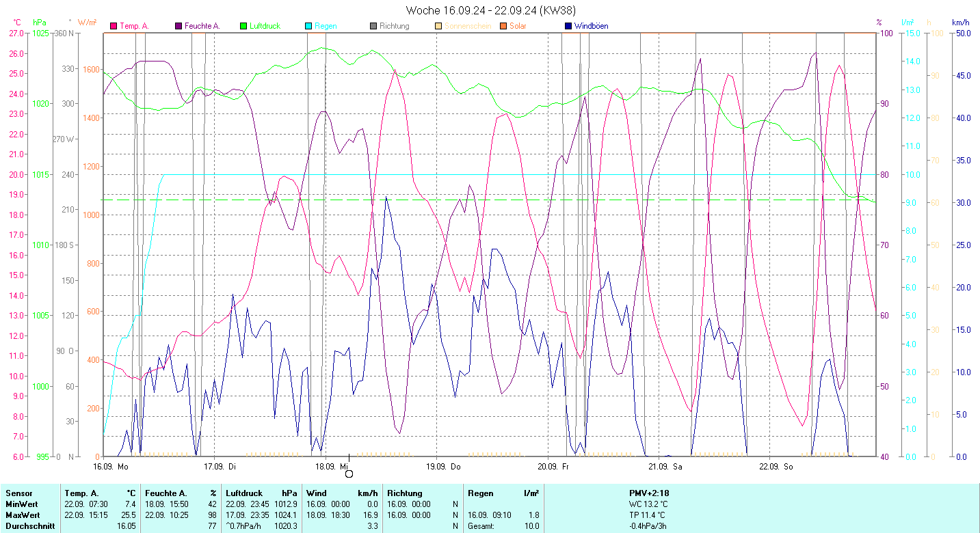Click the Windböen legend label text
The image size is (980, 533).
click(x=591, y=26)
